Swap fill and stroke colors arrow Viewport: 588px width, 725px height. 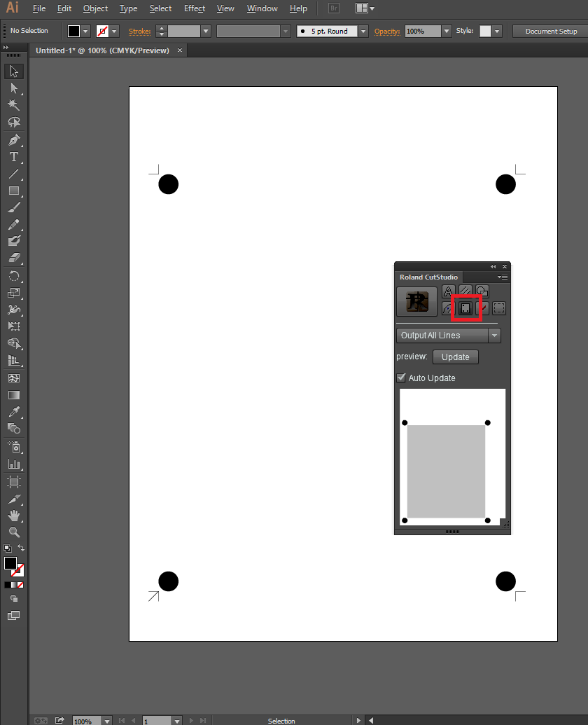click(21, 548)
